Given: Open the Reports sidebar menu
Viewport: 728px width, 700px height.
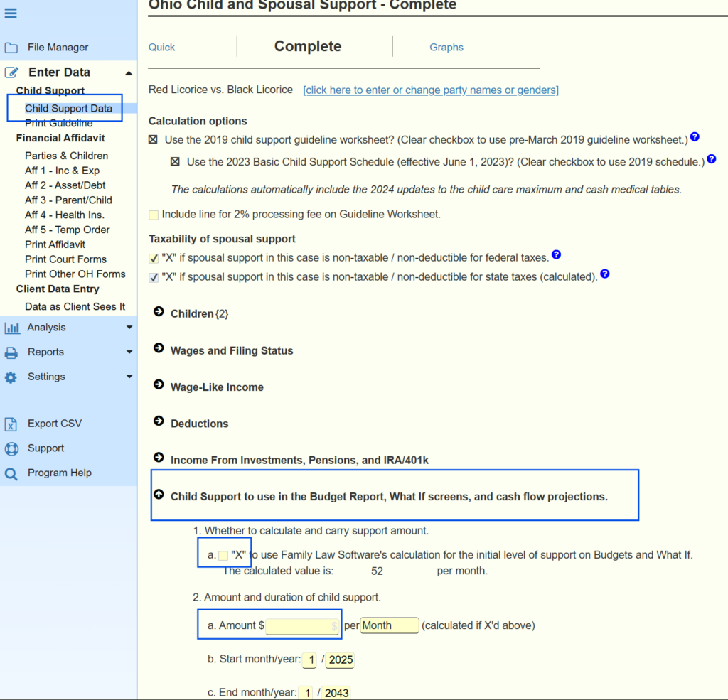Looking at the screenshot, I should 45,352.
